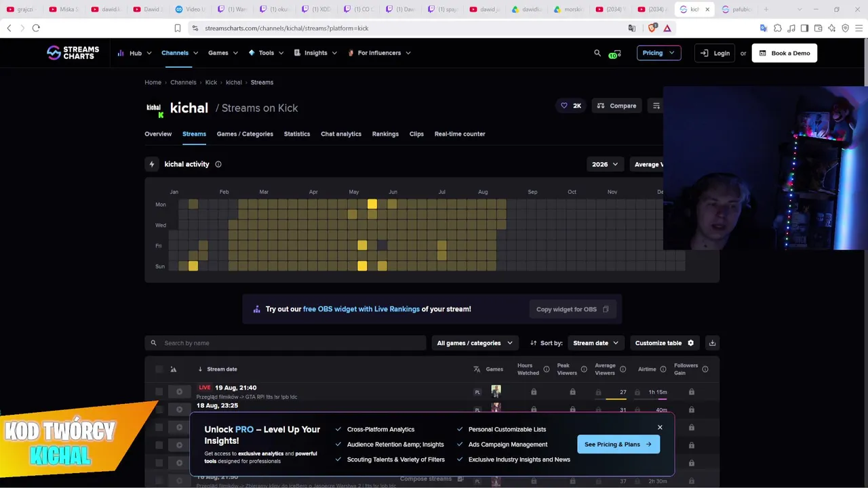Click the Peak Viewers lock in 19 Aug row
868x488 pixels.
pyautogui.click(x=572, y=392)
